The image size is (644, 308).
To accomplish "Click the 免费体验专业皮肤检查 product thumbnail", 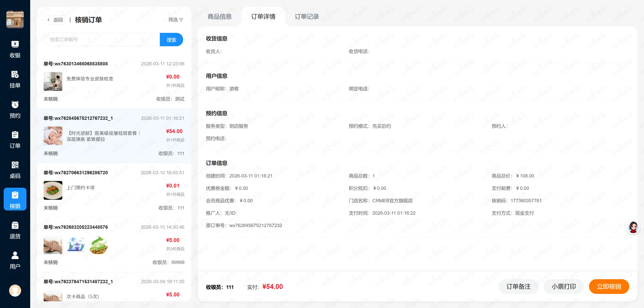I will click(53, 81).
